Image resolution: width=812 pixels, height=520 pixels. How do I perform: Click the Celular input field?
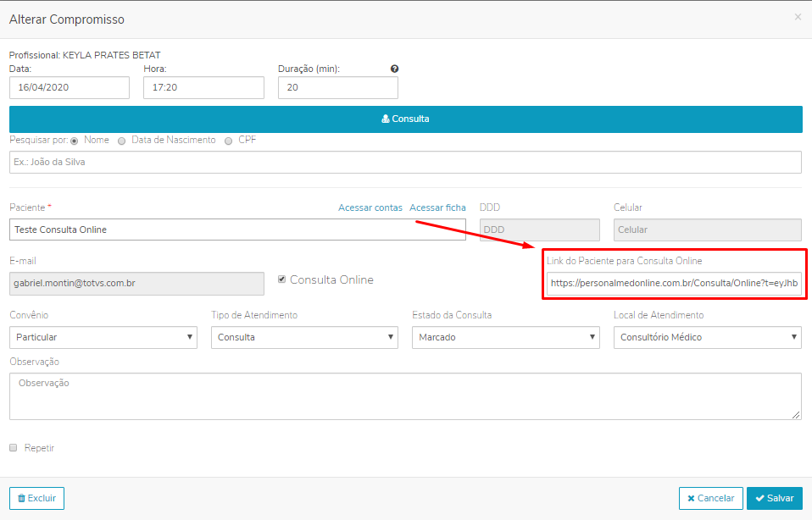click(708, 230)
